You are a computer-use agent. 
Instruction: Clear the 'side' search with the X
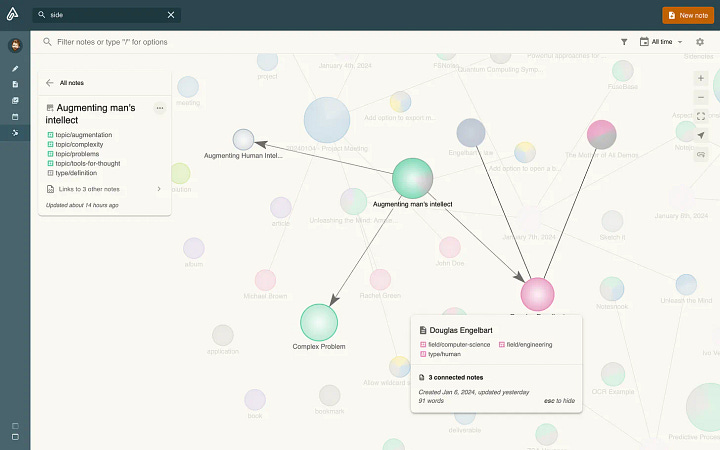171,15
